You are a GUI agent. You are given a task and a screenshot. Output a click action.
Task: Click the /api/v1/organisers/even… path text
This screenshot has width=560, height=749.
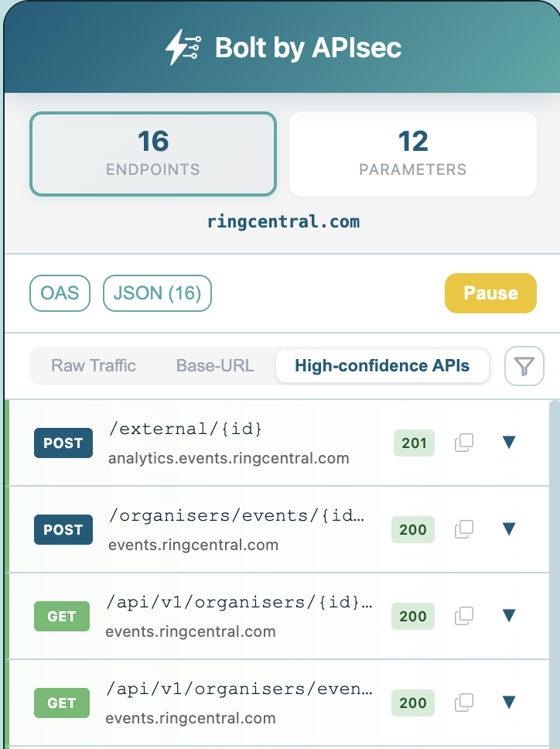tap(239, 689)
